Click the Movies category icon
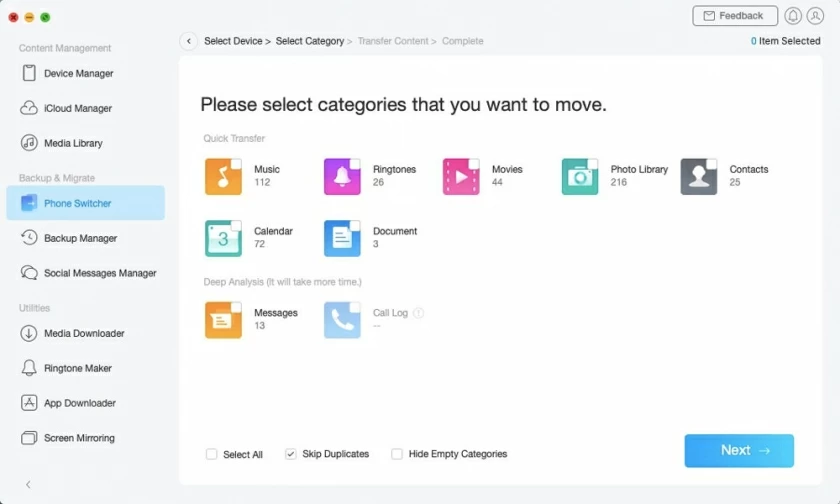Screen dimensions: 840x504 (x=461, y=177)
